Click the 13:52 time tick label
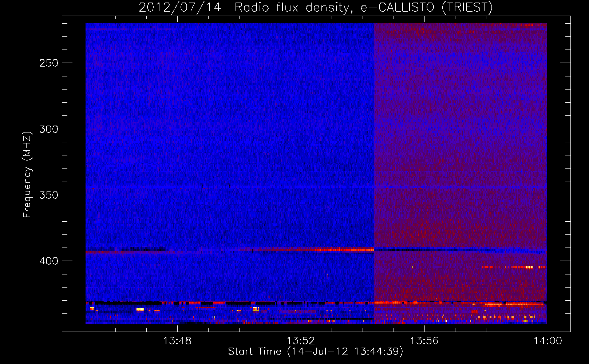 click(301, 341)
